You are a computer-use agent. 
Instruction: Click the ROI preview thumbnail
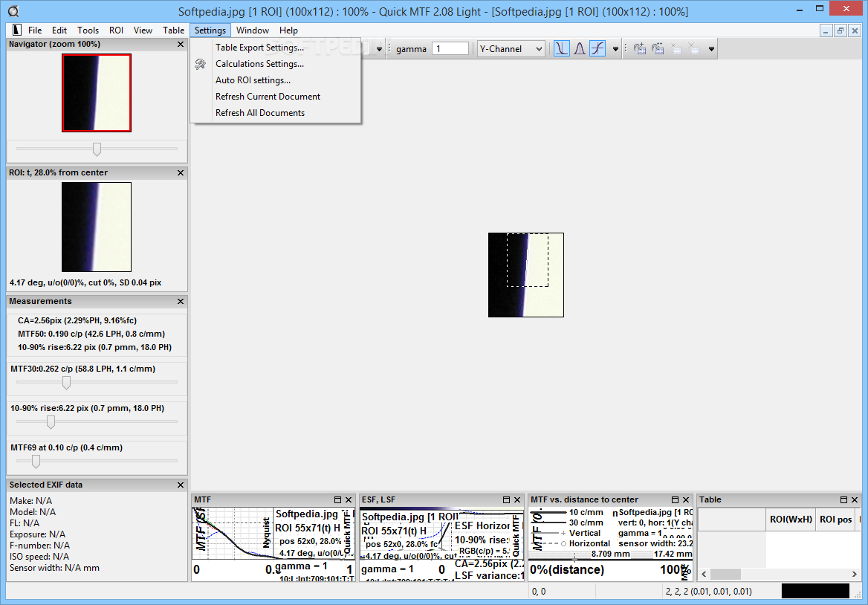tap(97, 227)
